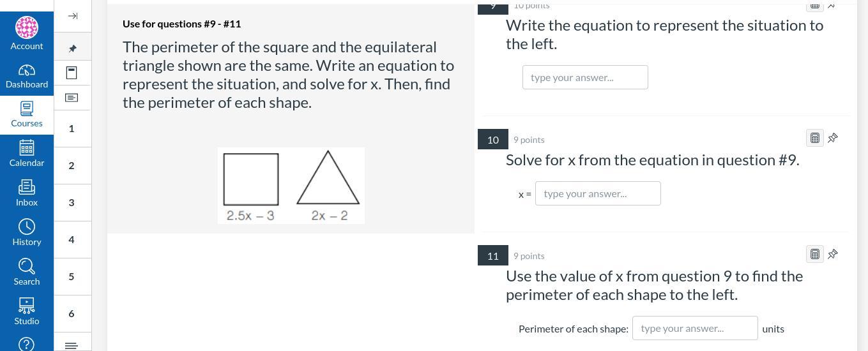
Task: Open Search in the global navigation
Action: pos(27,273)
